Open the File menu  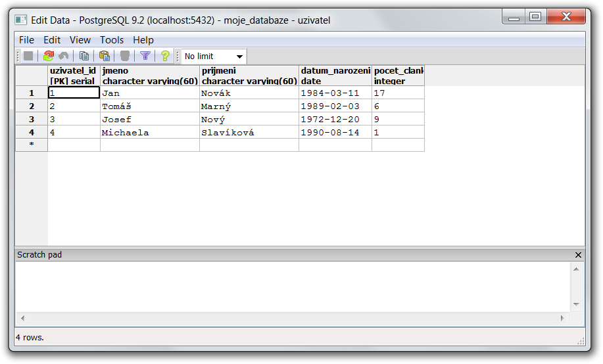click(26, 40)
